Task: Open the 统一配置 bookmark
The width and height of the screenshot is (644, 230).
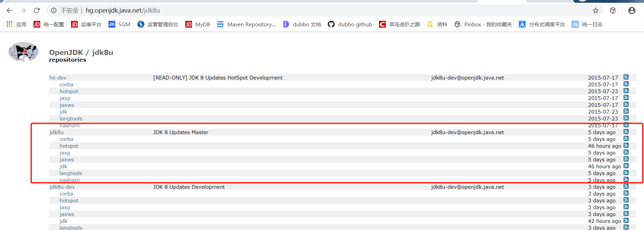Action: pos(49,24)
